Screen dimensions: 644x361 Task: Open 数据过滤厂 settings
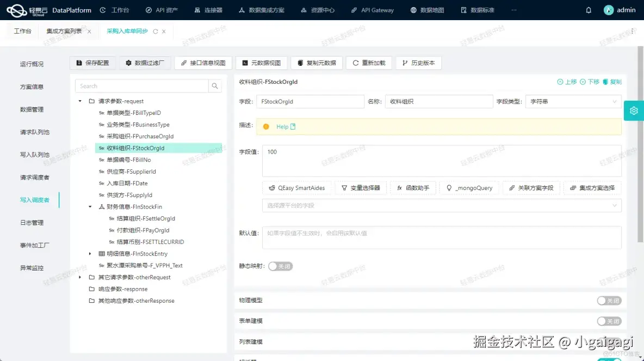[145, 63]
